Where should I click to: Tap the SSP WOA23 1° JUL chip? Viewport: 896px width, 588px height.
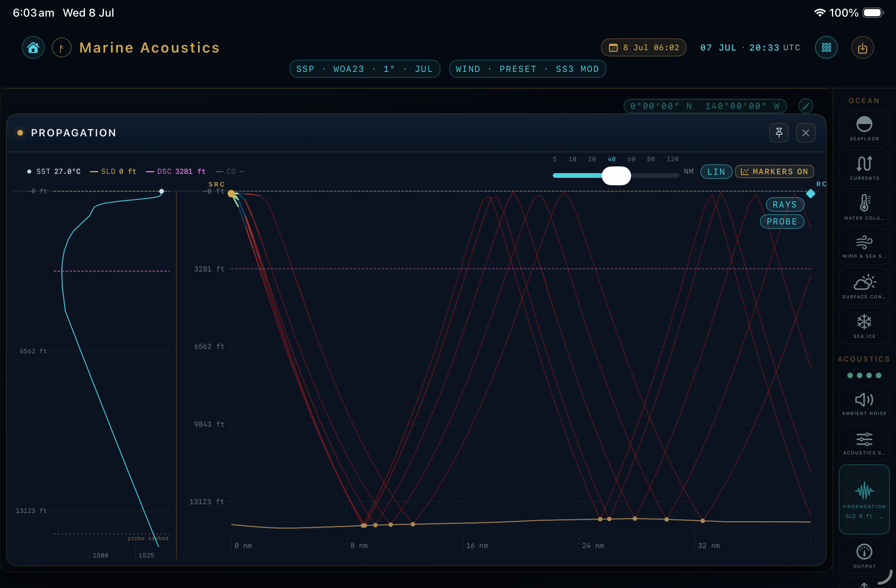pos(365,69)
